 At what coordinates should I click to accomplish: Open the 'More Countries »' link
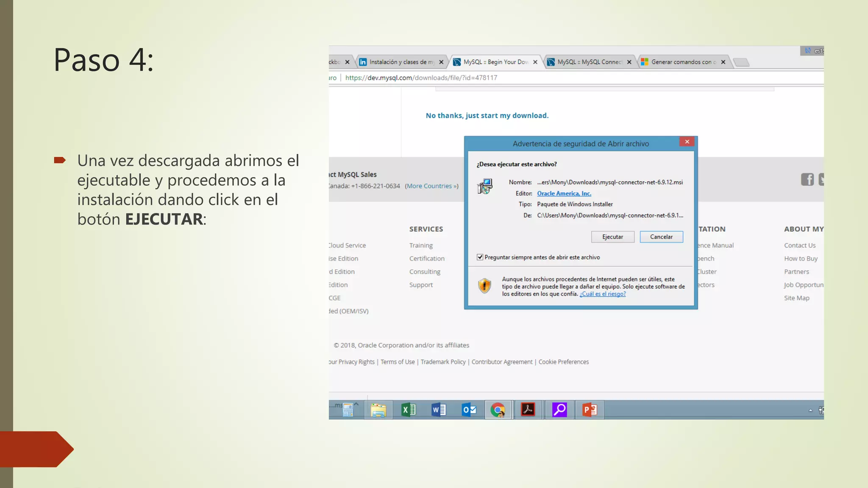point(431,186)
